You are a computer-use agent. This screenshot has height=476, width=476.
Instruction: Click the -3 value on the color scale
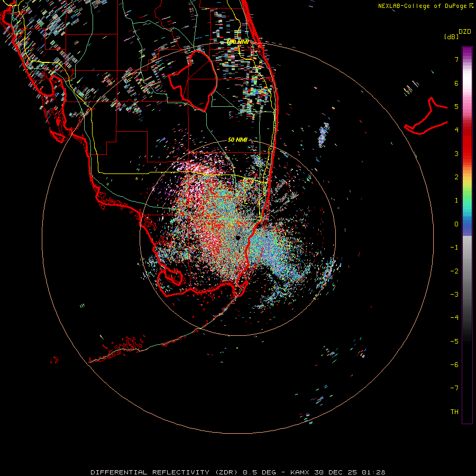coord(454,295)
